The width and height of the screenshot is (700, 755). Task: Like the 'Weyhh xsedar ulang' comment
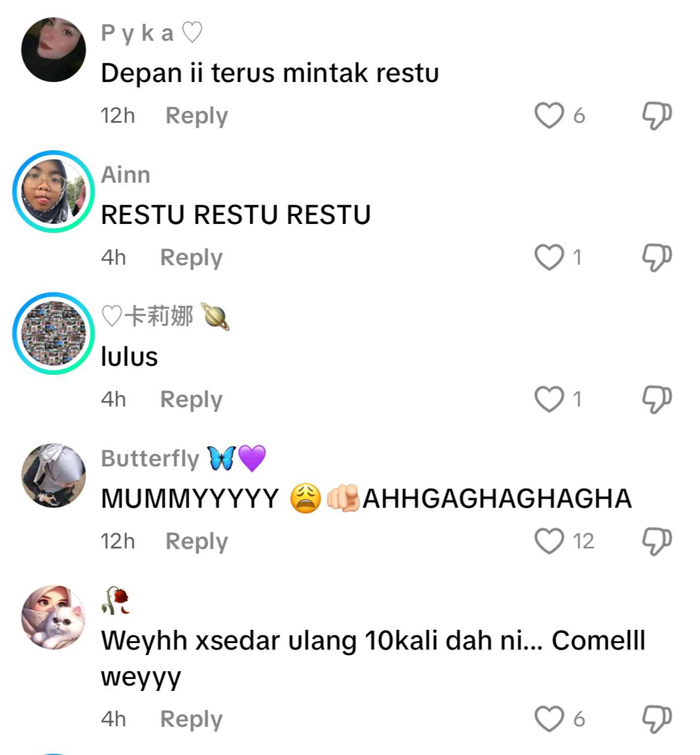549,719
